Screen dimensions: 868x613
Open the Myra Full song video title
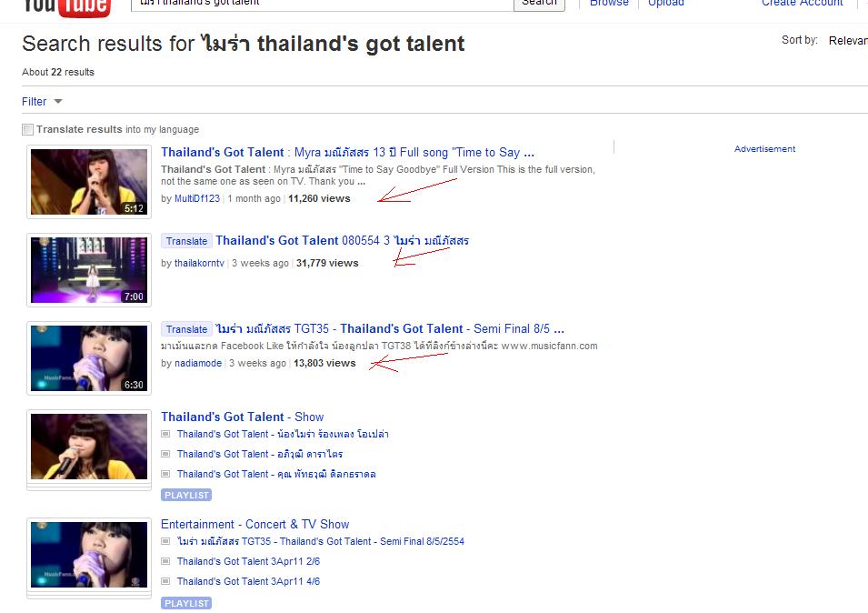point(347,152)
